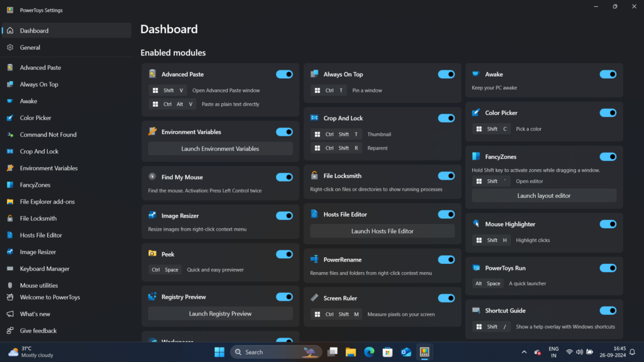Open the notification bell in taskbar
Image resolution: width=644 pixels, height=362 pixels.
click(633, 352)
